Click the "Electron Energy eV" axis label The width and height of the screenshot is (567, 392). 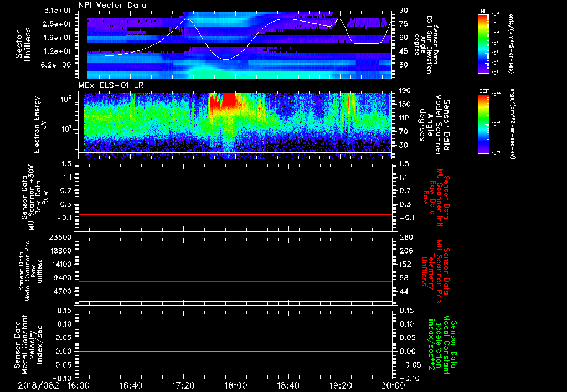click(40, 125)
